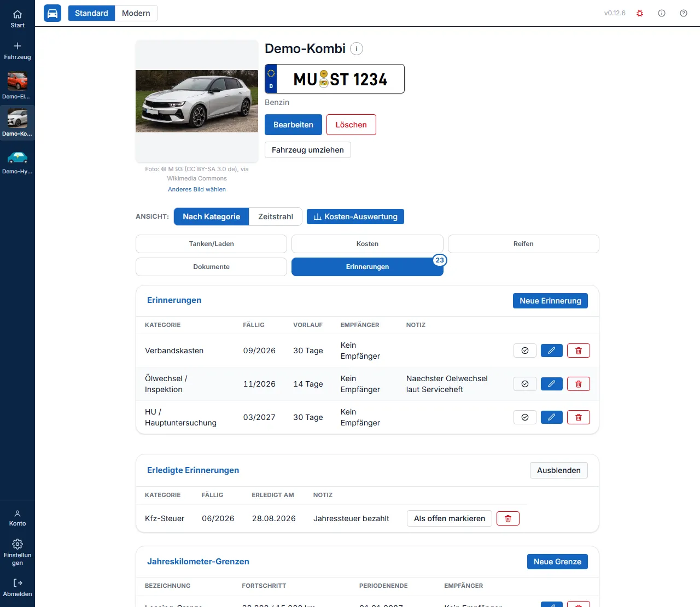Hide completed reminders with Ausblenden

tap(559, 470)
